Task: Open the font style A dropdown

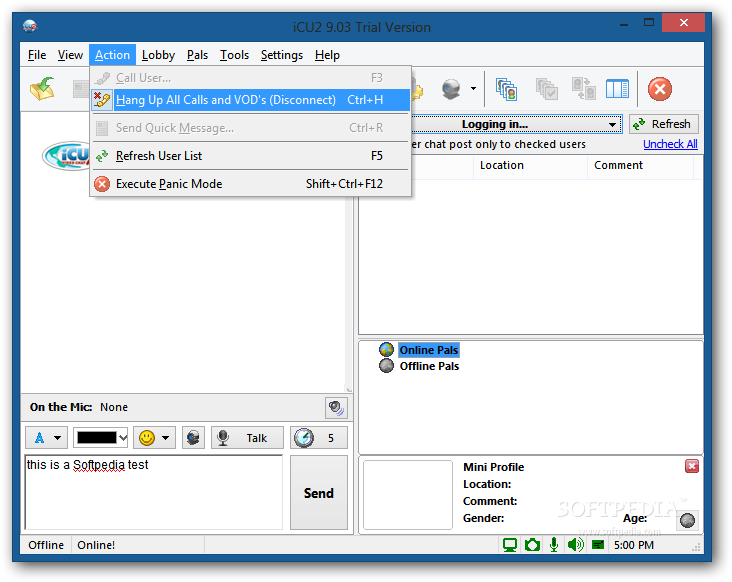Action: 47,438
